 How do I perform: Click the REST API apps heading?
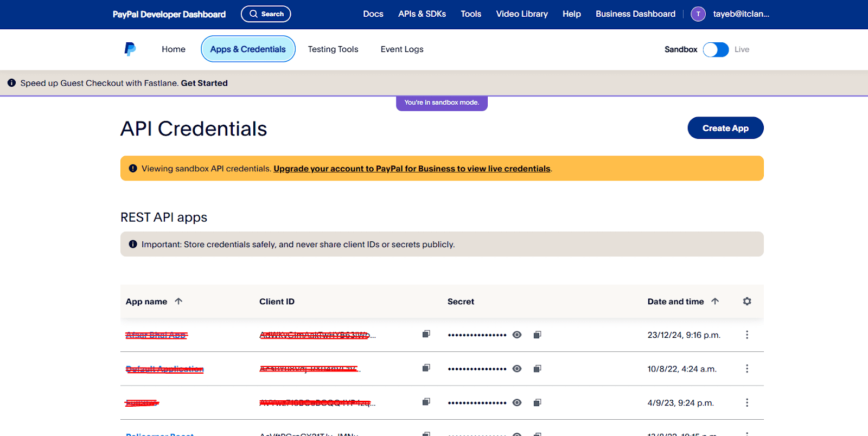164,217
